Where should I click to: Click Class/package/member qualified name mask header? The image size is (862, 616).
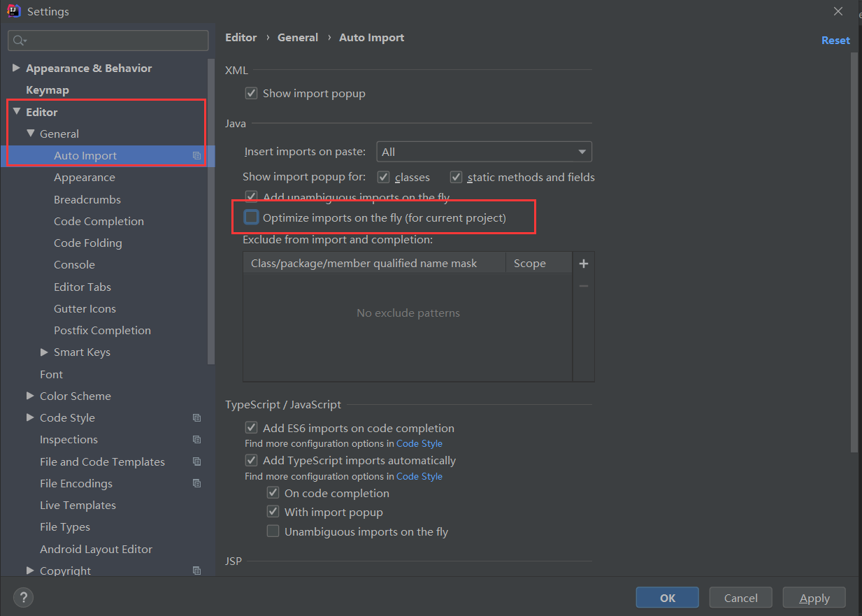tap(374, 263)
